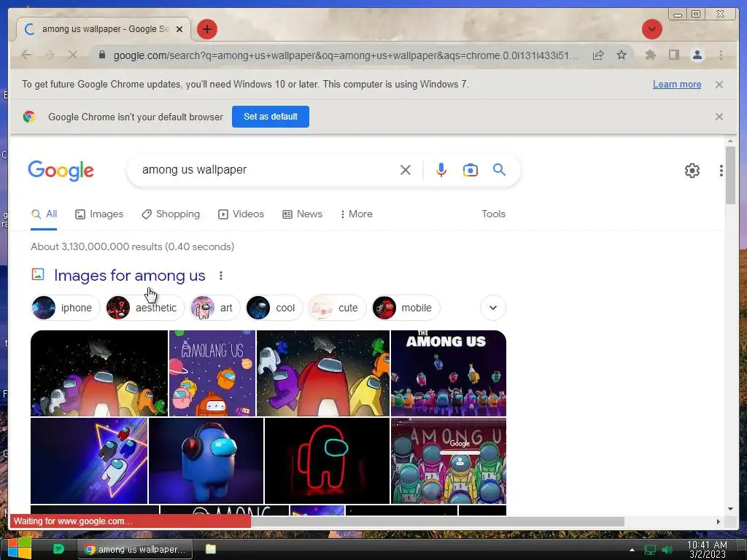Dismiss the default browser infobar
The height and width of the screenshot is (560, 747).
pos(719,117)
